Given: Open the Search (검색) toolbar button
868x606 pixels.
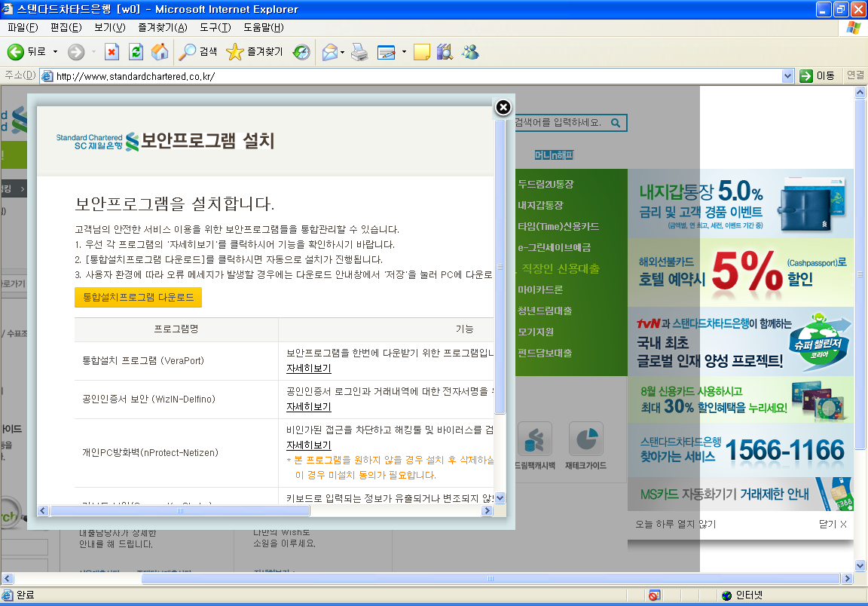Looking at the screenshot, I should 198,52.
